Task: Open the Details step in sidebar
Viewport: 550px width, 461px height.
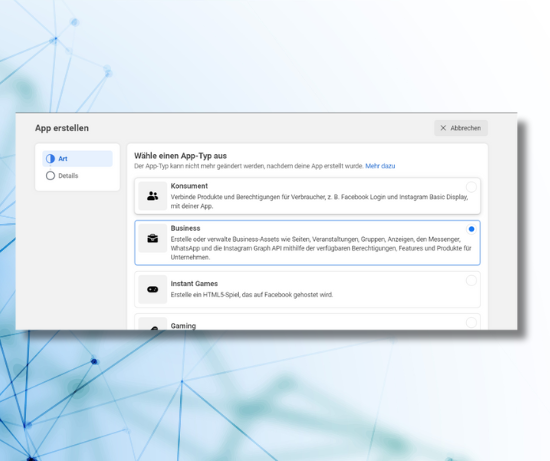Action: (78, 175)
